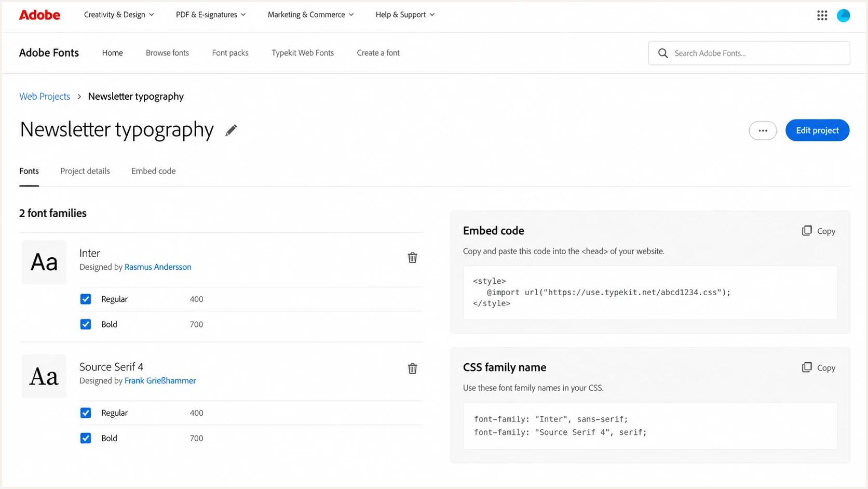Click font-family "Inter" CSS line
The width and height of the screenshot is (868, 489).
(x=551, y=419)
